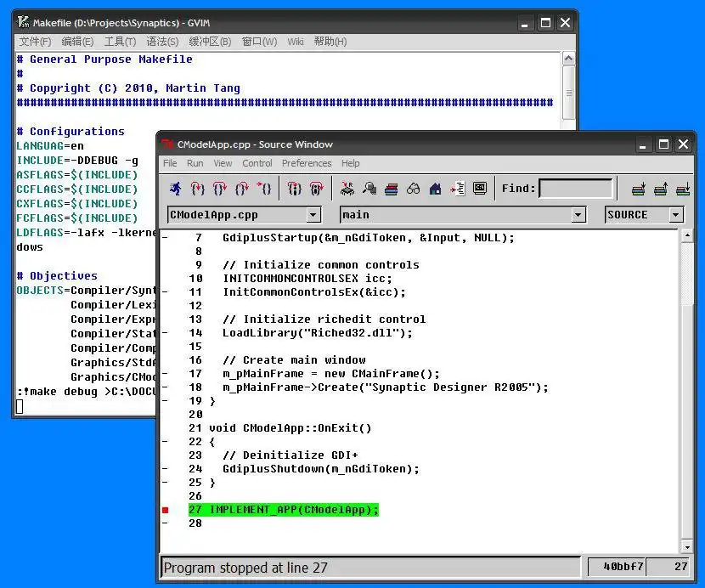
Task: Click the Source Window scrollbar up arrow
Action: [x=686, y=235]
